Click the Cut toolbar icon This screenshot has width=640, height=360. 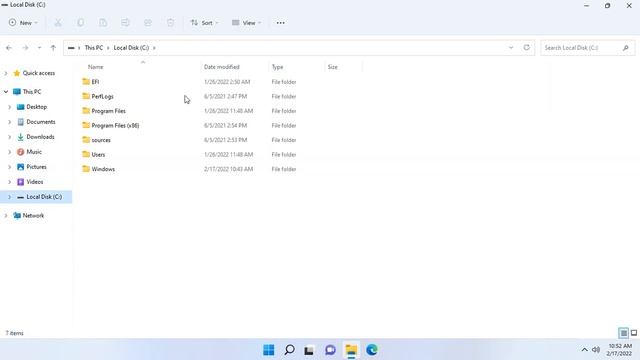(58, 23)
